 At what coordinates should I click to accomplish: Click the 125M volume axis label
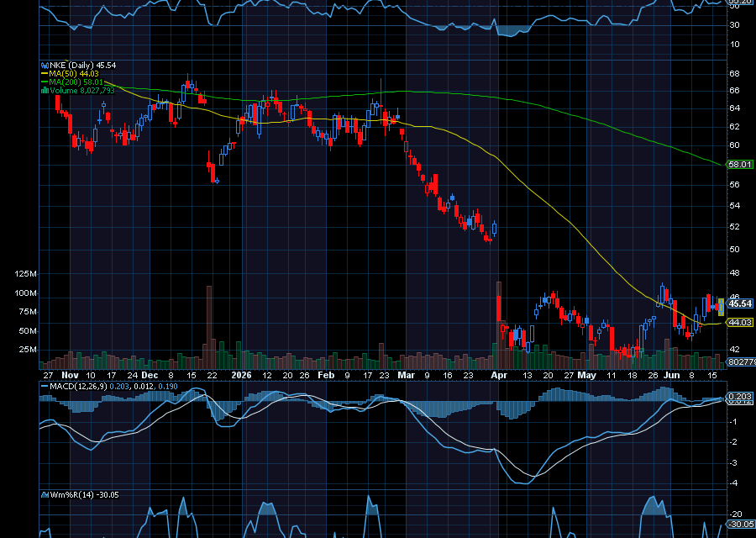25,274
